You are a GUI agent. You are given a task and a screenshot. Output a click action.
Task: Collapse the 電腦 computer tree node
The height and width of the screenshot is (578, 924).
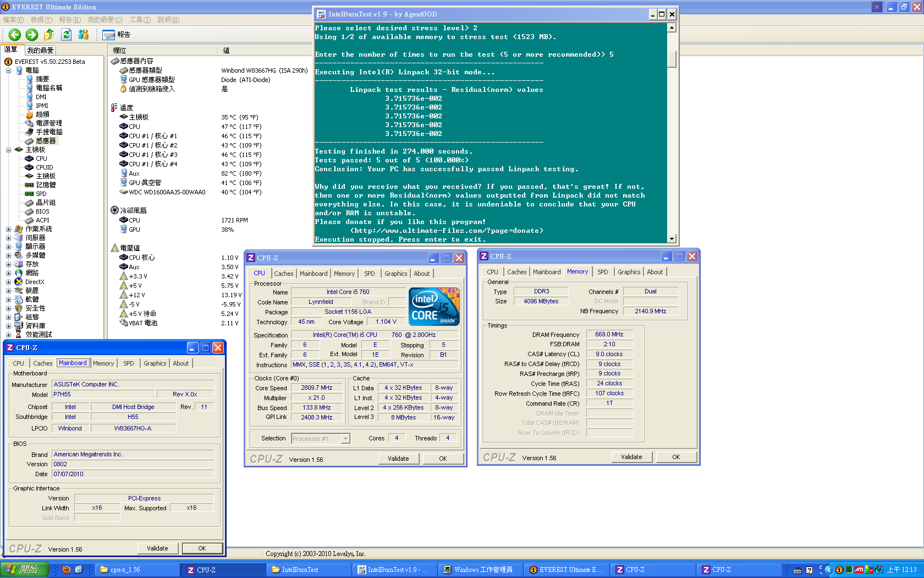coord(8,70)
